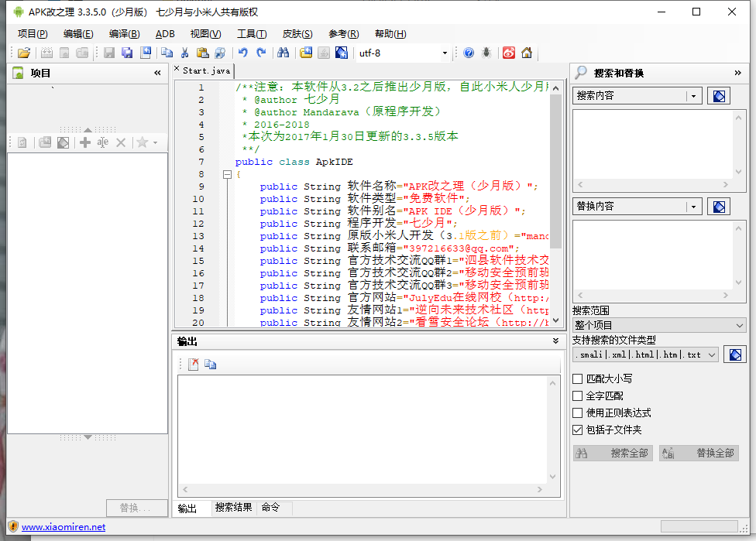
Task: Click the paste clipboard icon
Action: [x=202, y=53]
